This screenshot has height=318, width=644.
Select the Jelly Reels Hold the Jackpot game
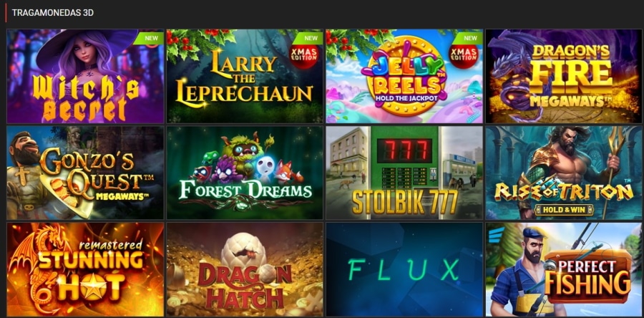(x=404, y=76)
